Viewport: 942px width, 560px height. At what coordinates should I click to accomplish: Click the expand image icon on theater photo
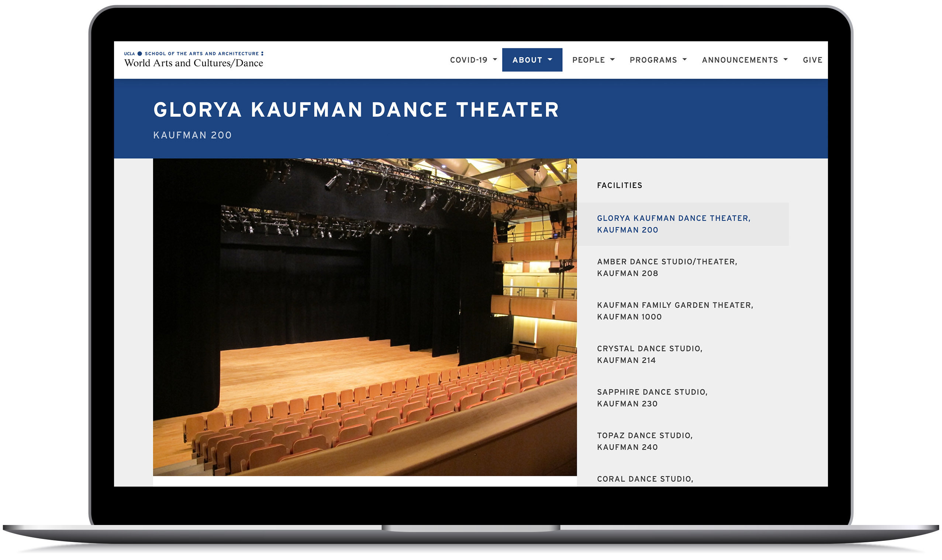pos(566,169)
